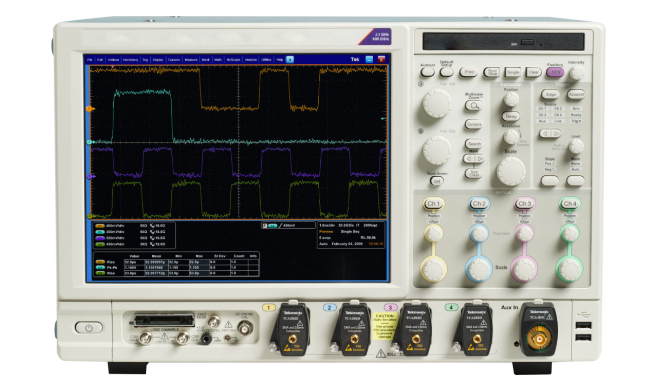Toggle the Touch Screen Off button
Screen dimensions: 658x390
pyautogui.click(x=437, y=181)
